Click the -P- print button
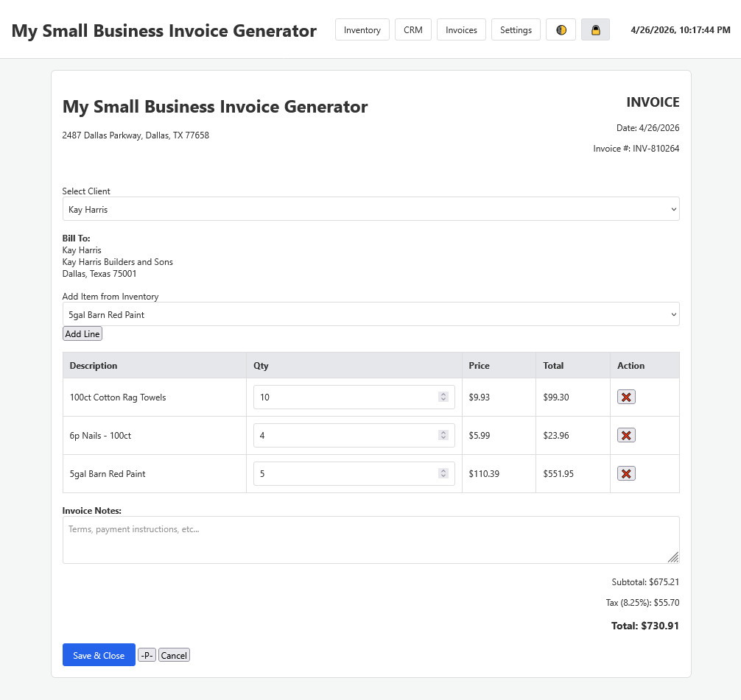The width and height of the screenshot is (741, 700). (x=147, y=654)
